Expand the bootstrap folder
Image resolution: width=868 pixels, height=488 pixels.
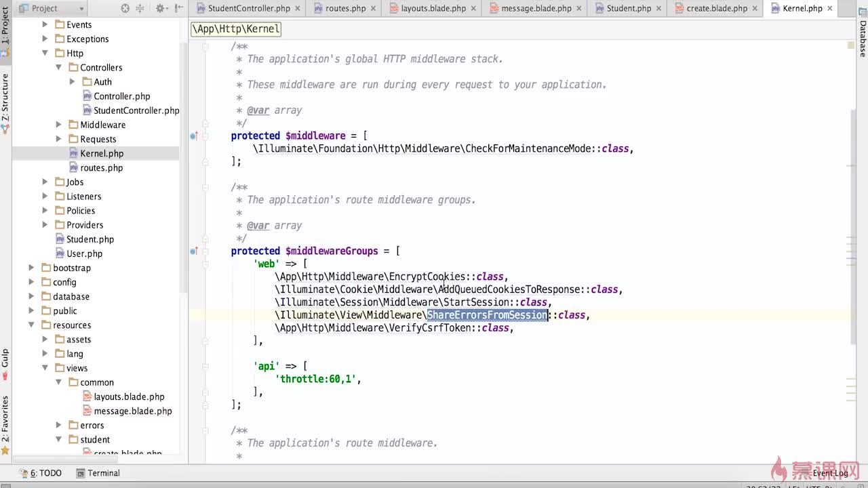31,268
